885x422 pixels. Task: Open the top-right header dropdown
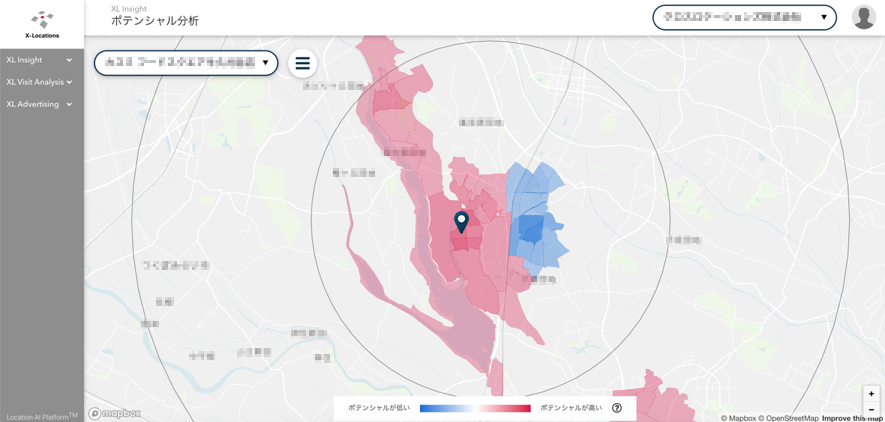click(x=744, y=17)
